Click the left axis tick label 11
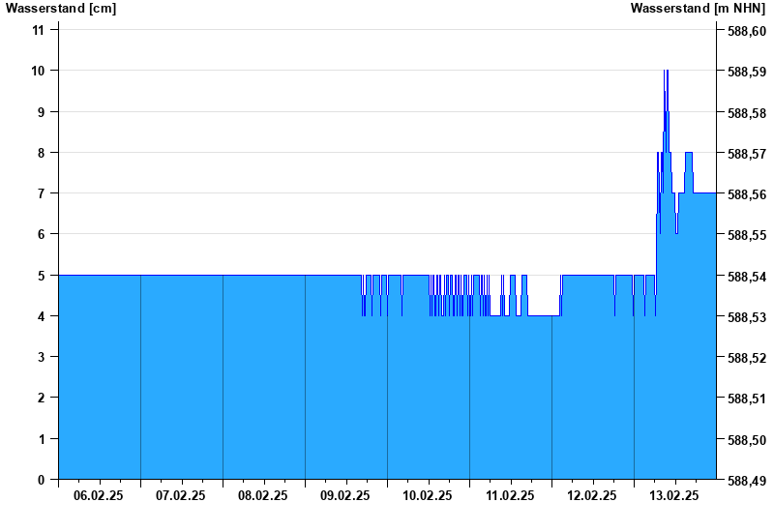774x532 pixels. coord(39,30)
